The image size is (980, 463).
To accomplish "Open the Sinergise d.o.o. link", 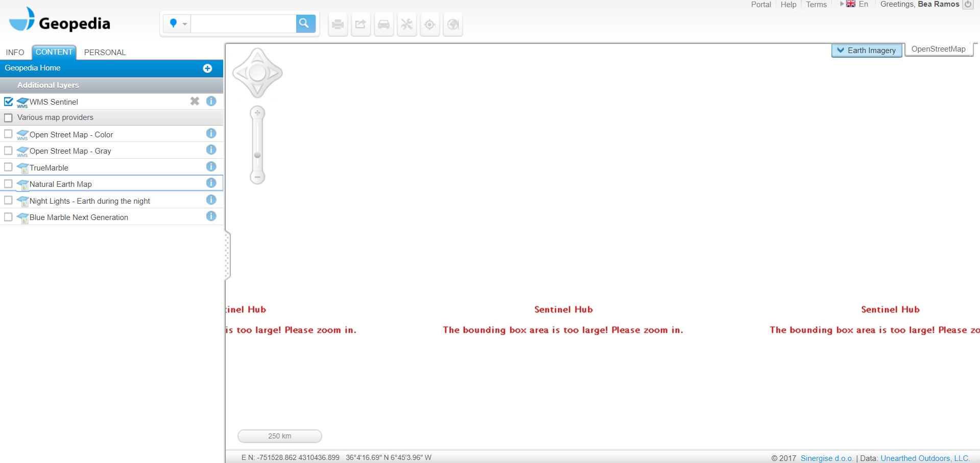I will [827, 458].
